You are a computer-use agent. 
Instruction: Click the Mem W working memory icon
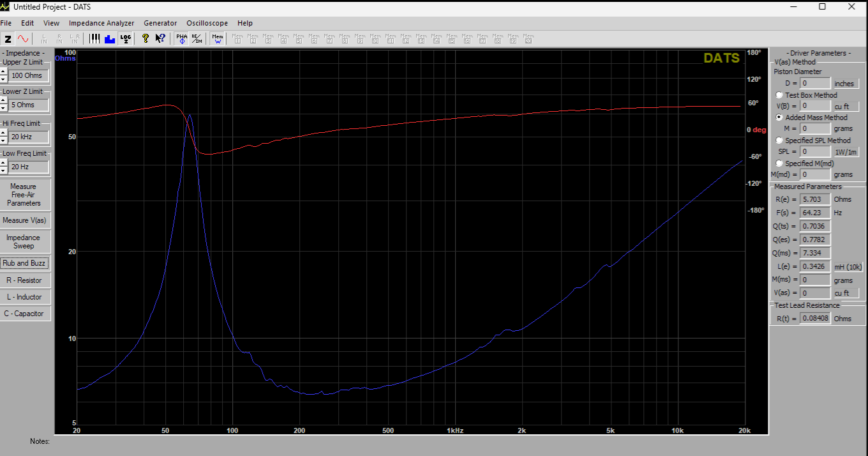[x=218, y=38]
